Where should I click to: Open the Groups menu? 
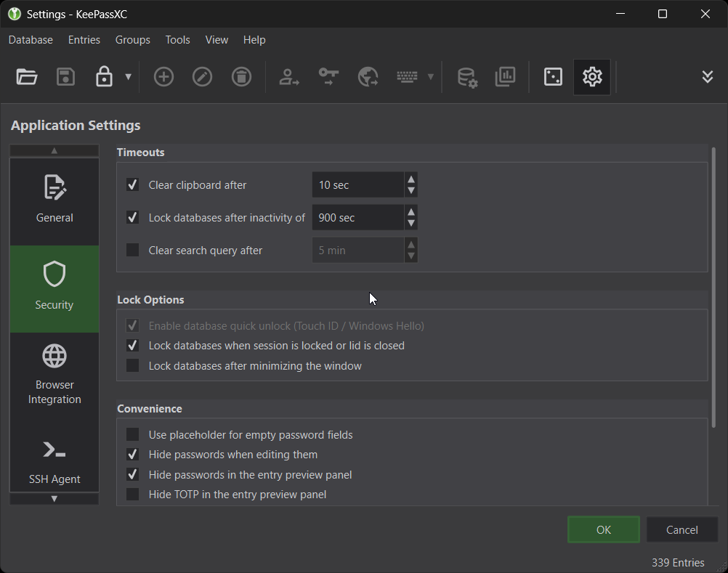click(x=133, y=40)
